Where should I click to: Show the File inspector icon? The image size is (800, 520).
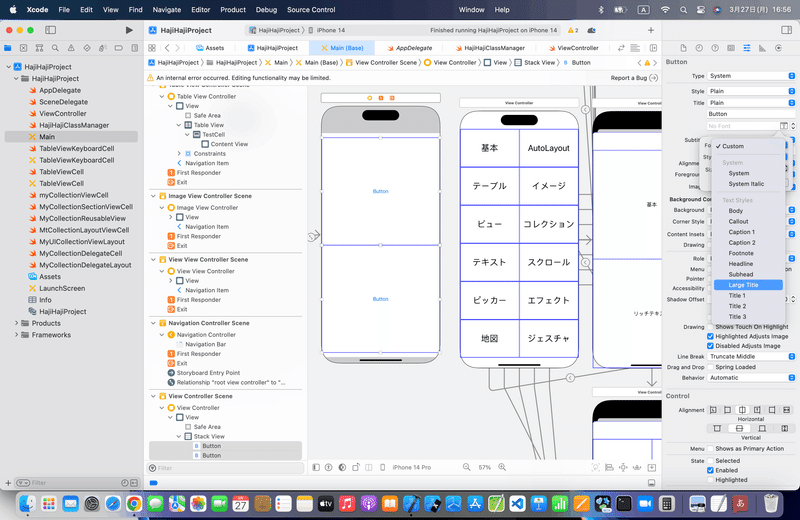(x=683, y=48)
